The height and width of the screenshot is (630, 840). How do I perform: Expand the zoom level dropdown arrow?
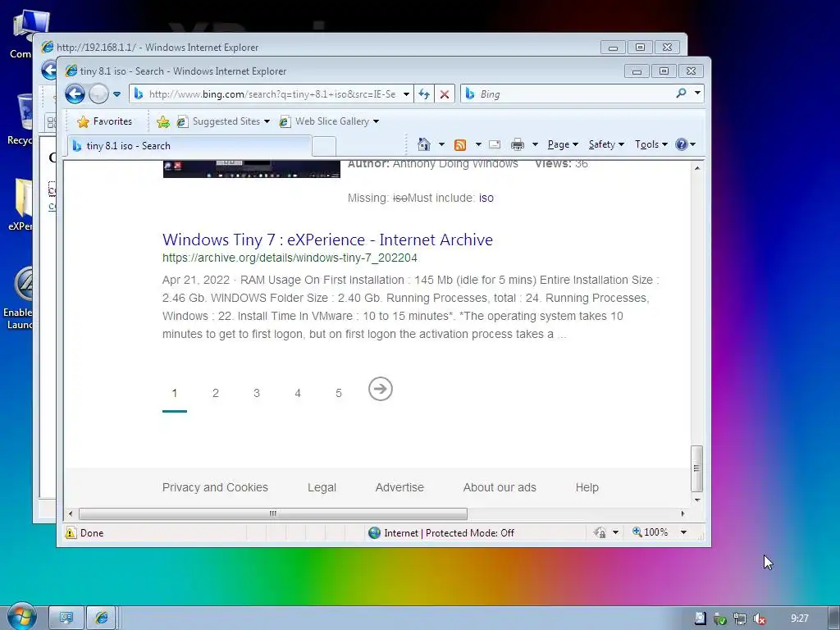pyautogui.click(x=683, y=532)
